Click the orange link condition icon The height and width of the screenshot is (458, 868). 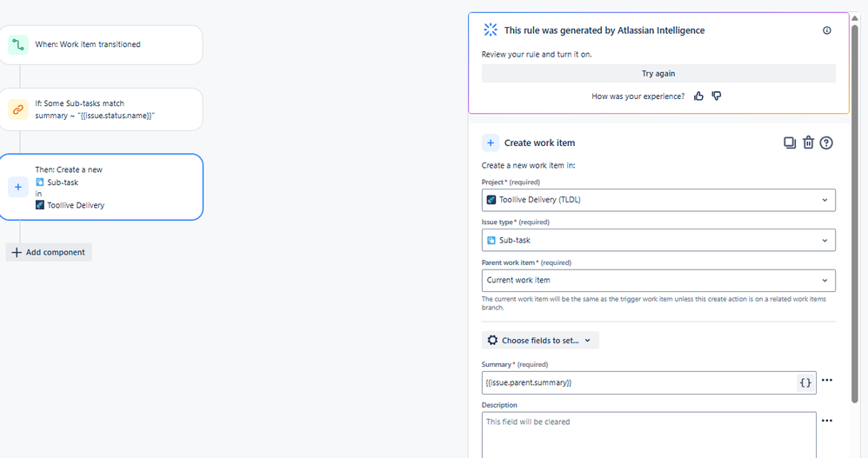(x=17, y=110)
